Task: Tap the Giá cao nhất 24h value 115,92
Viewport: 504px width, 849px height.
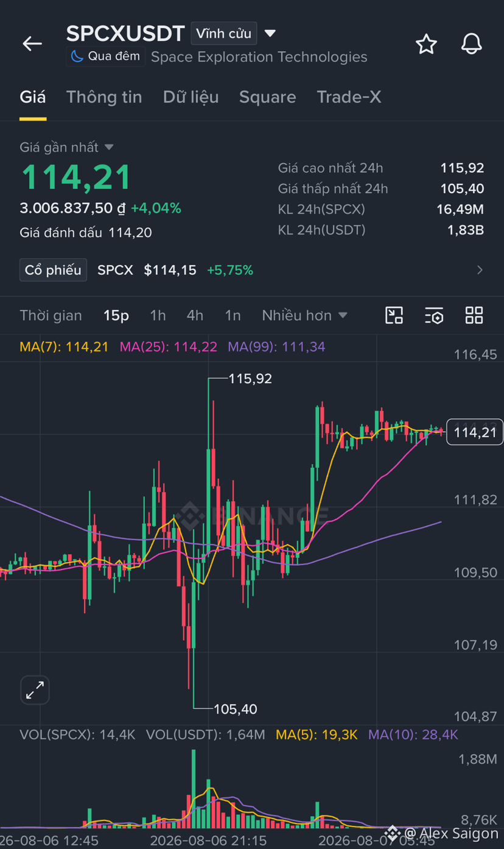Action: click(462, 168)
